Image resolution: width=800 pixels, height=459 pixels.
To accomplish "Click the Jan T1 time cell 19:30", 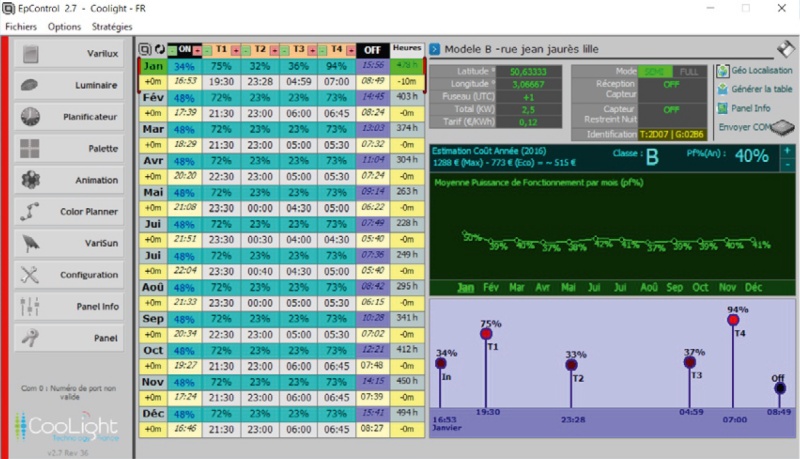I will [221, 82].
